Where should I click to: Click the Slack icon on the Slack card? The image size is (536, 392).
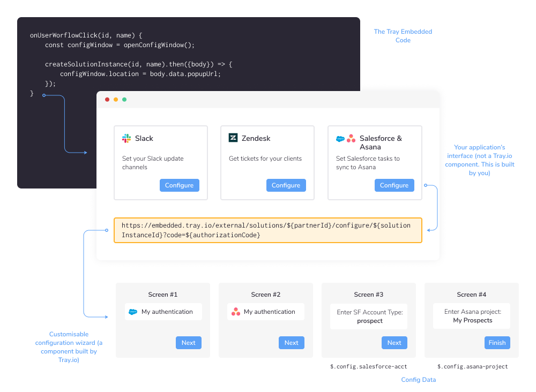[x=125, y=138]
